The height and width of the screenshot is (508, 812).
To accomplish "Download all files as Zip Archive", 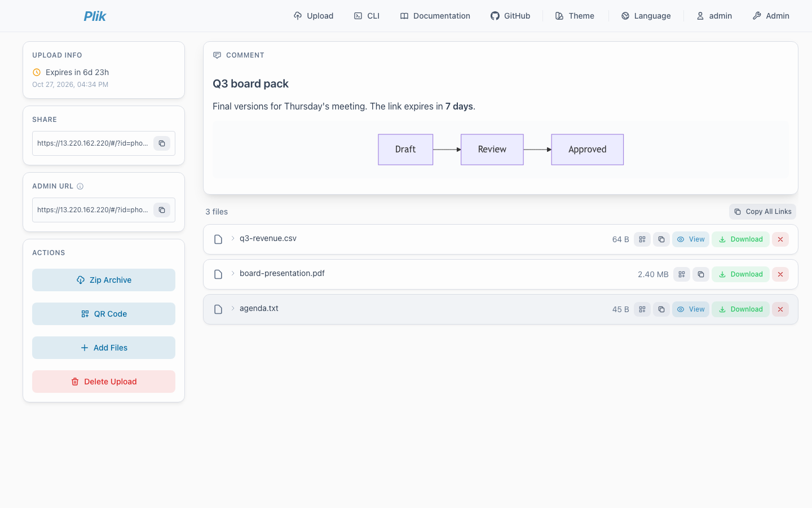I will pyautogui.click(x=104, y=280).
